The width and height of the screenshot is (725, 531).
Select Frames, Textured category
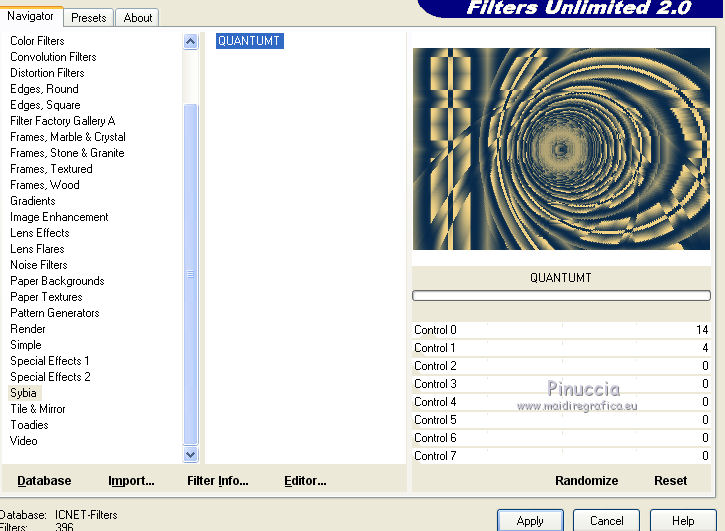pos(51,169)
